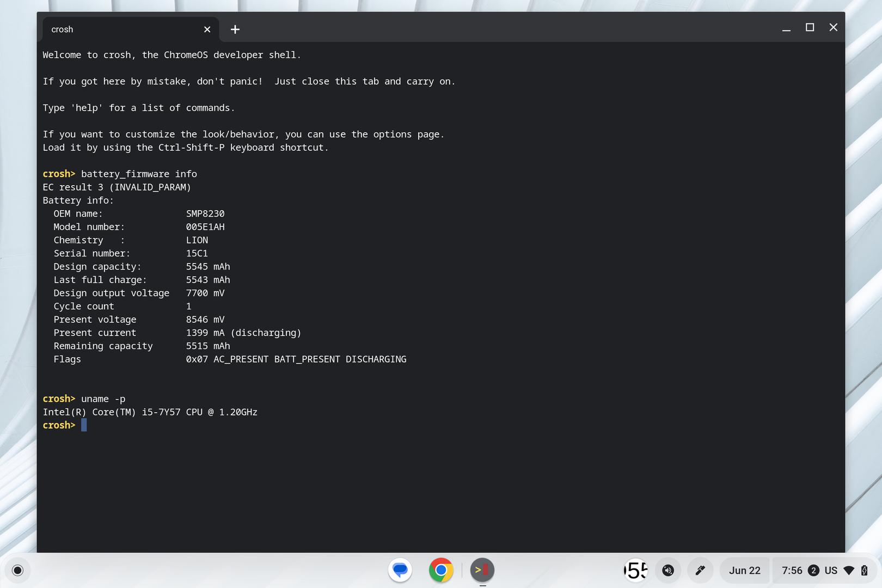Click the 'Battery info:' heading
The height and width of the screenshot is (588, 882).
click(78, 200)
